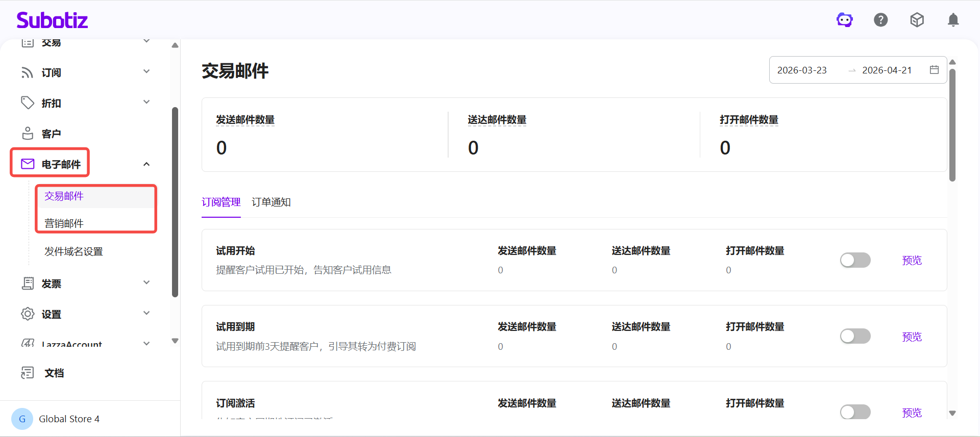Viewport: 980px width, 437px height.
Task: Open 营销邮件 in the sidebar
Action: pyautogui.click(x=64, y=223)
